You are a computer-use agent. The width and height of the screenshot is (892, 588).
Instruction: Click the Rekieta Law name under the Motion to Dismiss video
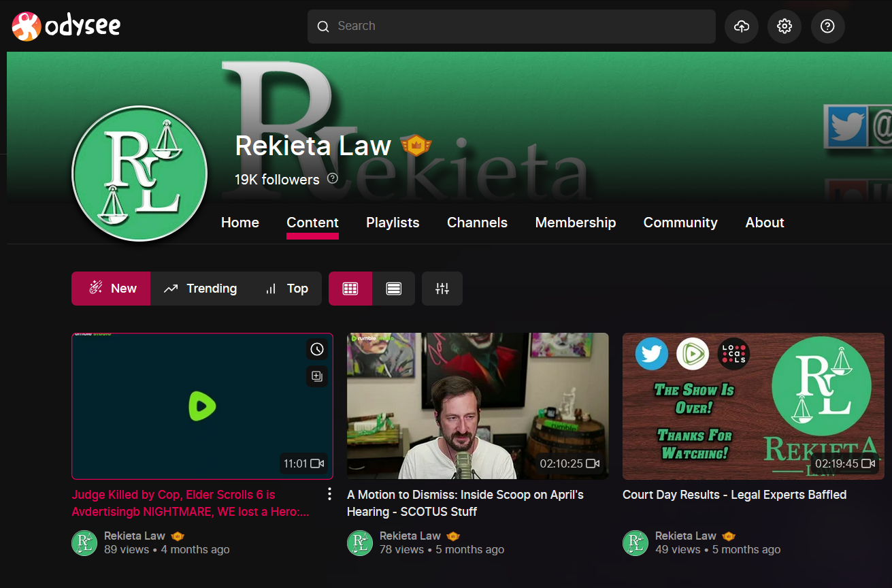click(x=410, y=536)
